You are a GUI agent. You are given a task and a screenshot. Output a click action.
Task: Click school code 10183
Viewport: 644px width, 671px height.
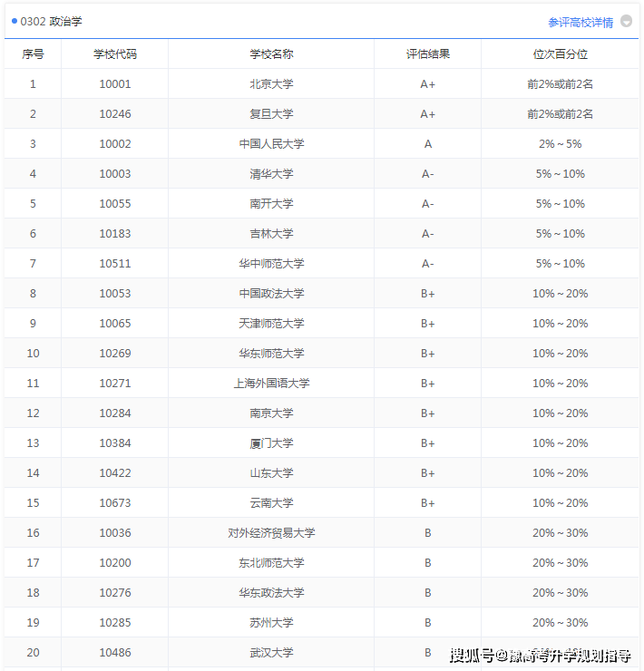pyautogui.click(x=115, y=234)
